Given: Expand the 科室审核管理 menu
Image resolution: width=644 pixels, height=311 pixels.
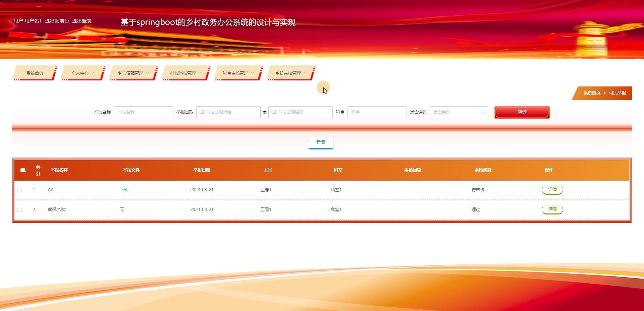Looking at the screenshot, I should [238, 73].
